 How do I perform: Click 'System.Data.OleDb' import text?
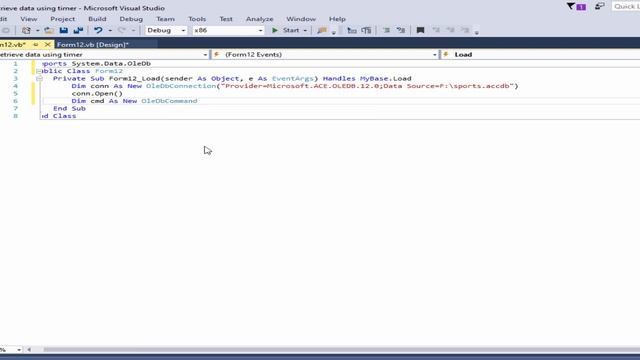pyautogui.click(x=111, y=63)
